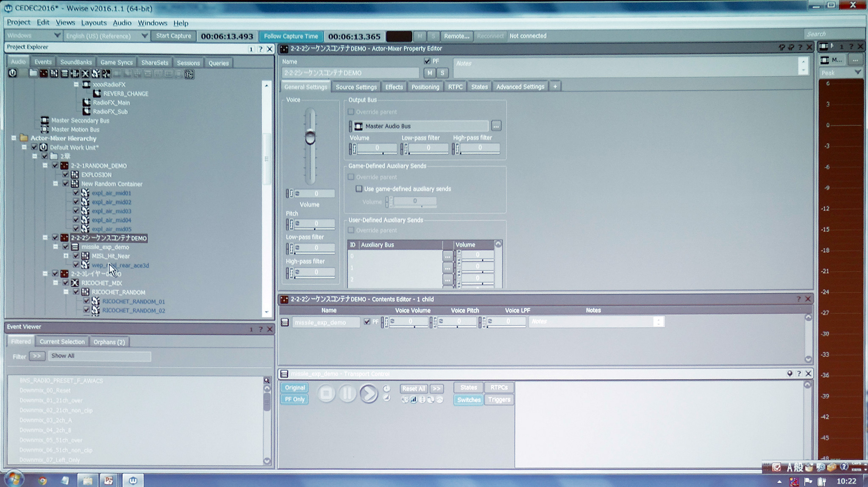Create new Sequence Container from Project Explorer toolbar
Image resolution: width=868 pixels, height=487 pixels.
pyautogui.click(x=64, y=73)
